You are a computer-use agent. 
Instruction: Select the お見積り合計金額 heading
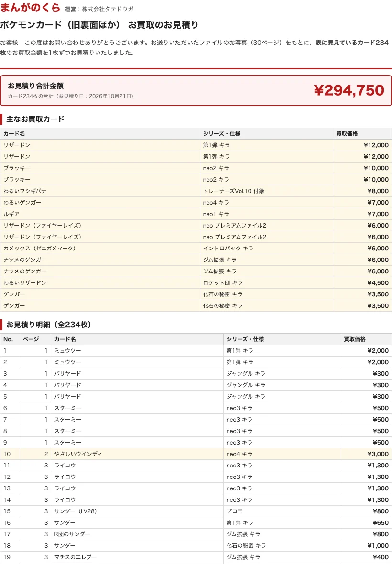click(35, 86)
